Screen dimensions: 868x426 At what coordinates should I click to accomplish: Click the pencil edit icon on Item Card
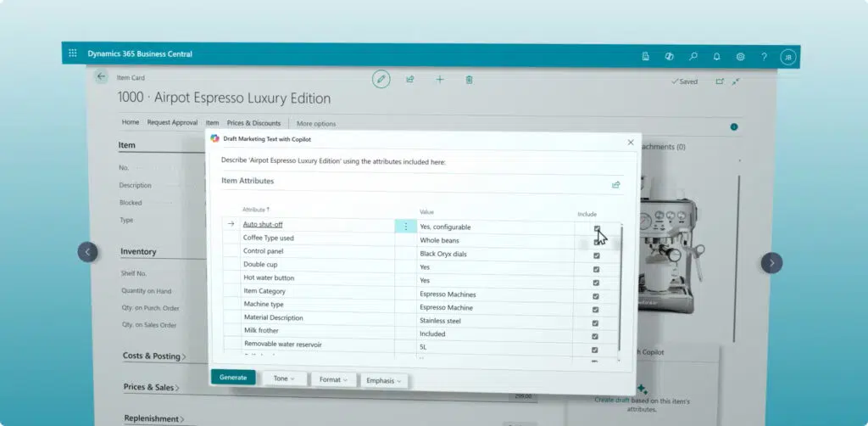tap(381, 79)
